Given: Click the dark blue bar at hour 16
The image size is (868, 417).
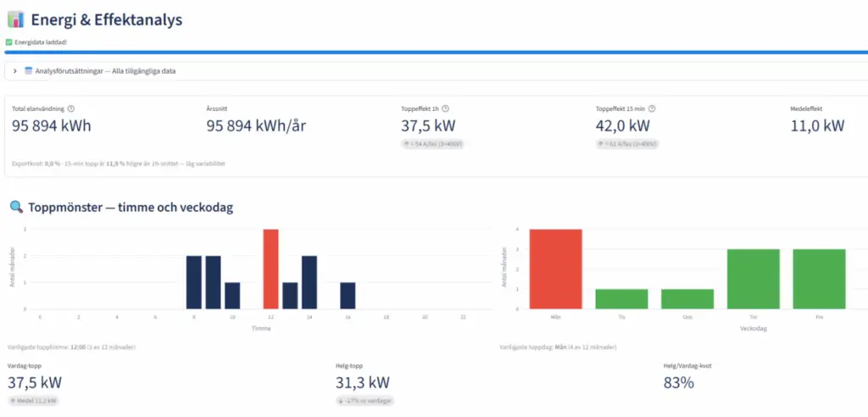Looking at the screenshot, I should (x=348, y=295).
